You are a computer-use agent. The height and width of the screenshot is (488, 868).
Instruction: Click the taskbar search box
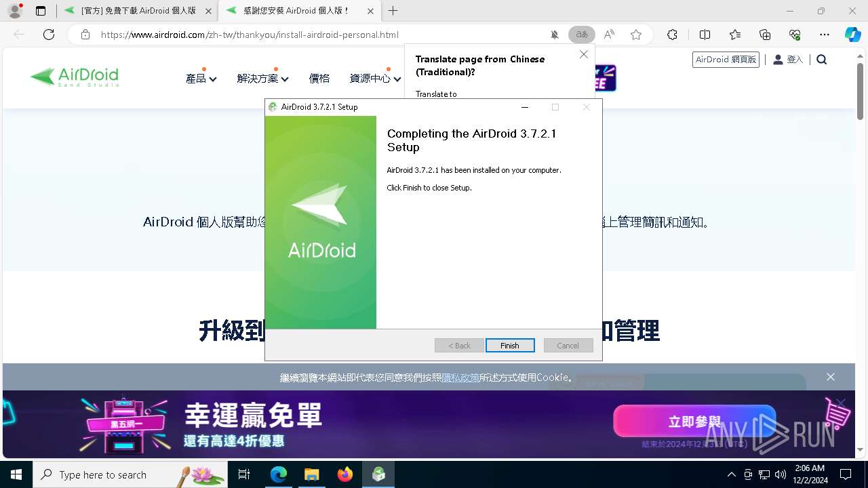[x=130, y=474]
